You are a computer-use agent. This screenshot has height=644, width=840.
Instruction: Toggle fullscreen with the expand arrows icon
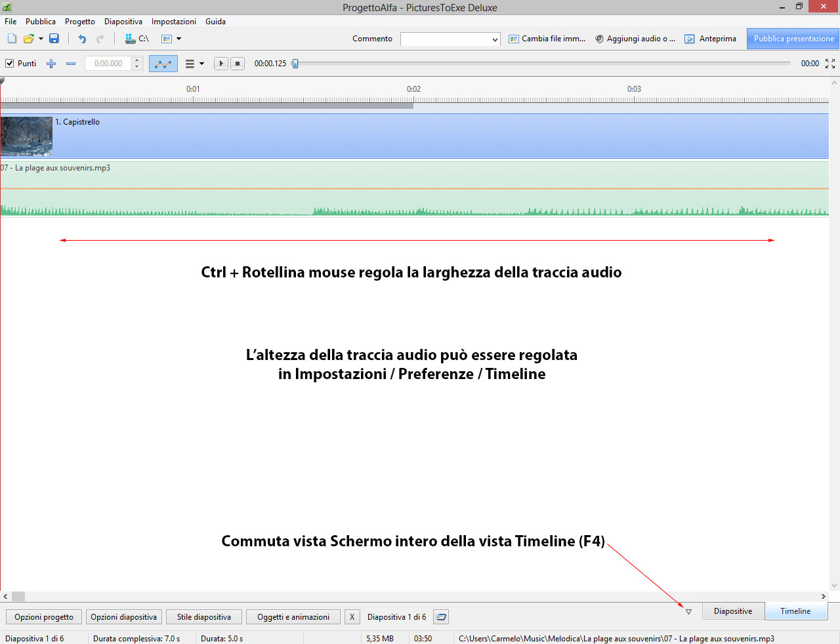pos(830,64)
